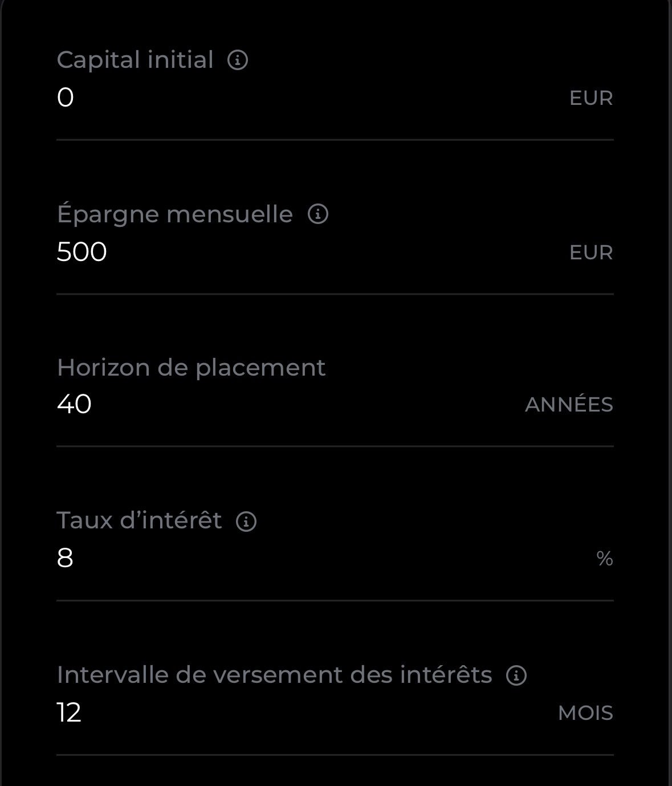Open info icon for Intervalle de versement des intérêts
Viewport: 672px width, 786px height.
(x=516, y=675)
